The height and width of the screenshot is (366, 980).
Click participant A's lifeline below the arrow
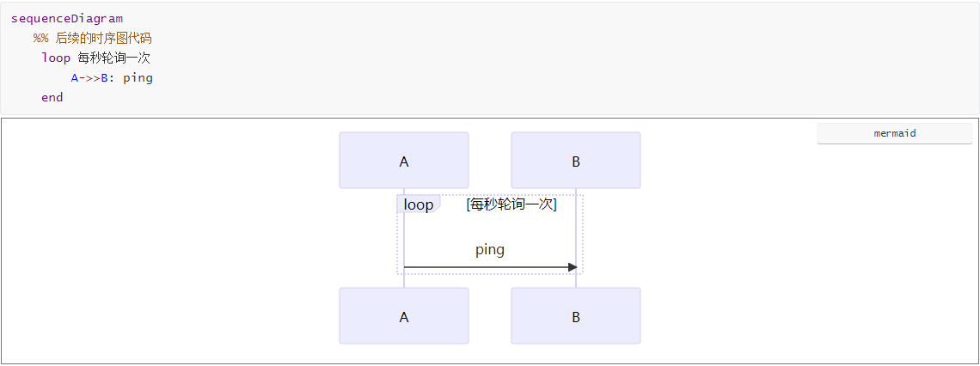point(404,280)
